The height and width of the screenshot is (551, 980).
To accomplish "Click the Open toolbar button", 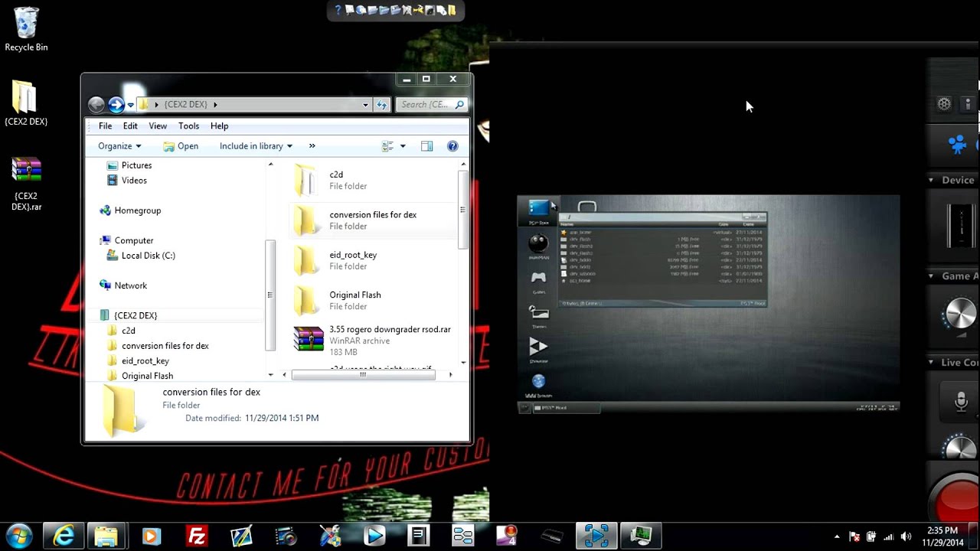I will point(181,146).
